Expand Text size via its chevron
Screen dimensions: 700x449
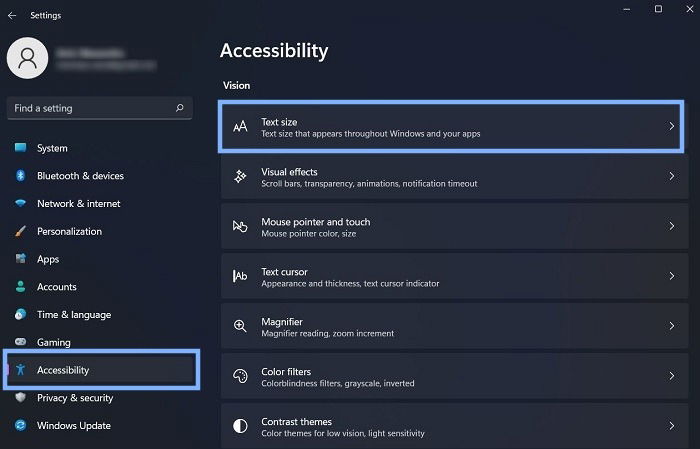tap(671, 126)
